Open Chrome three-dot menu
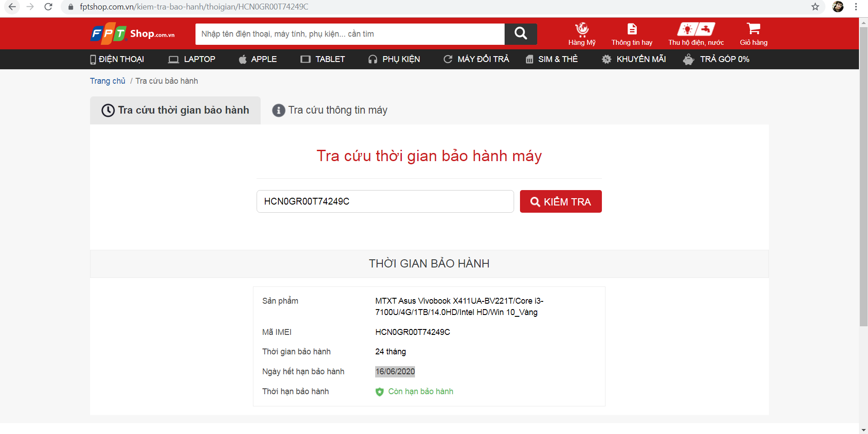 [856, 7]
